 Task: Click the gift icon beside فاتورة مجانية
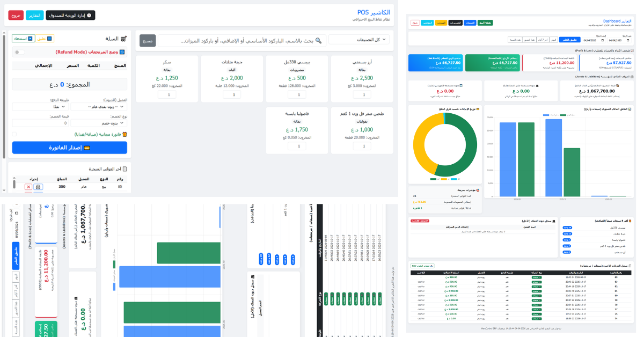click(124, 135)
